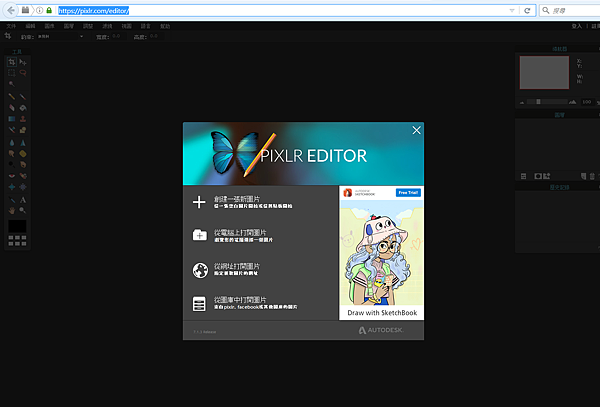This screenshot has width=600, height=407.
Task: Add layer mask in layers panel
Action: point(538,176)
